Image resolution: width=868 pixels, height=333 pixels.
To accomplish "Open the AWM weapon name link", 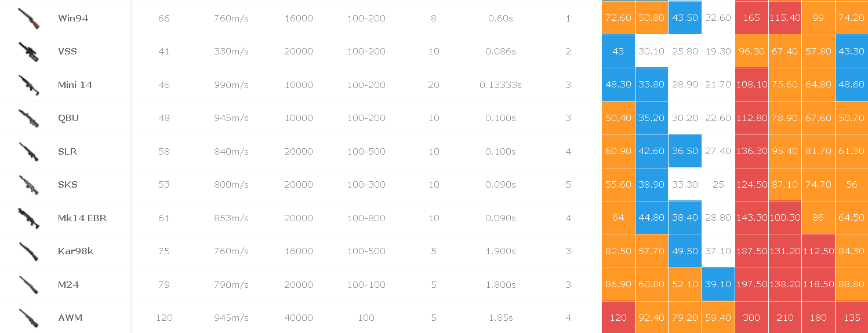I will 70,318.
